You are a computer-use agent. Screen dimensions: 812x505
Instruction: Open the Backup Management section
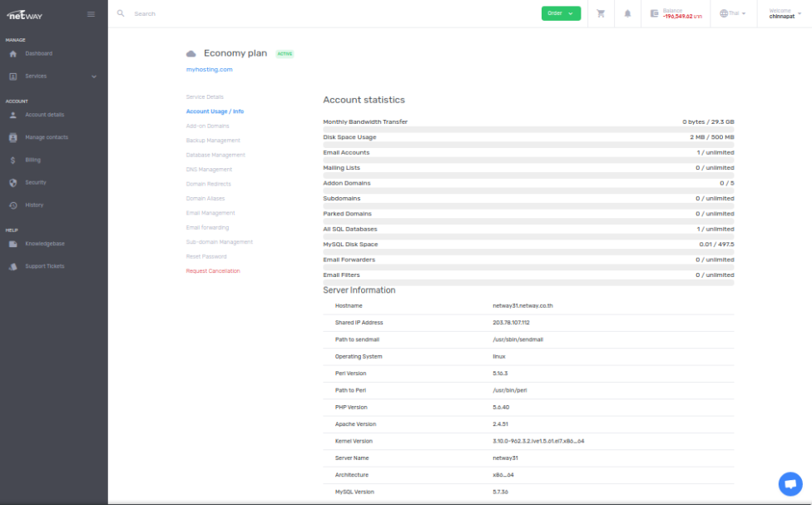[x=213, y=141]
